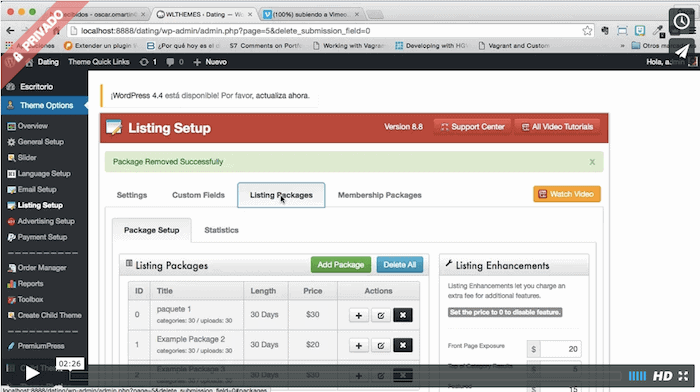Open the PremiumPress link
This screenshot has width=700, height=392.
tap(41, 346)
